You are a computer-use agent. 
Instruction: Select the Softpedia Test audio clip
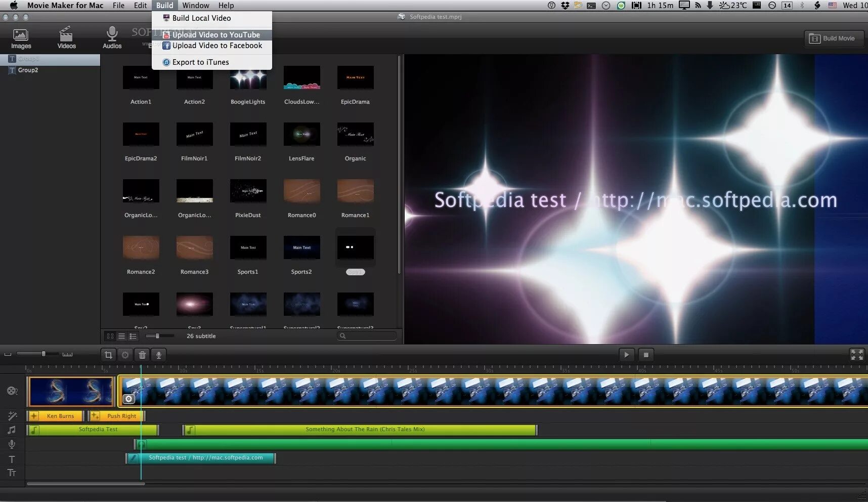point(93,430)
